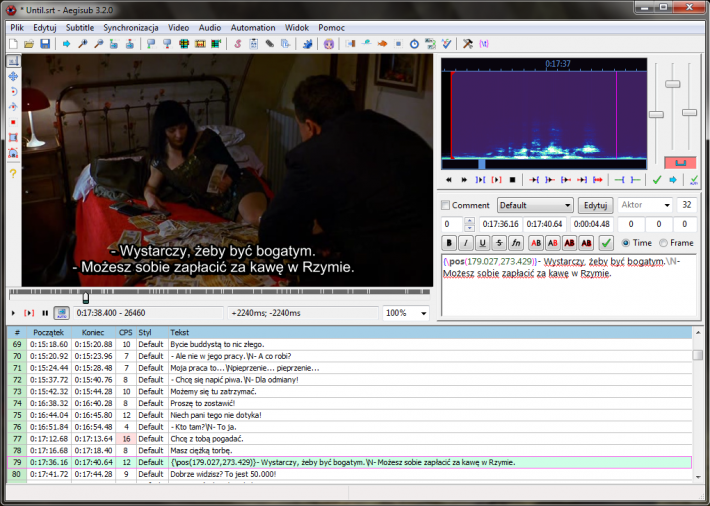Open the Subtitle menu
This screenshot has height=506, width=710.
pos(80,28)
